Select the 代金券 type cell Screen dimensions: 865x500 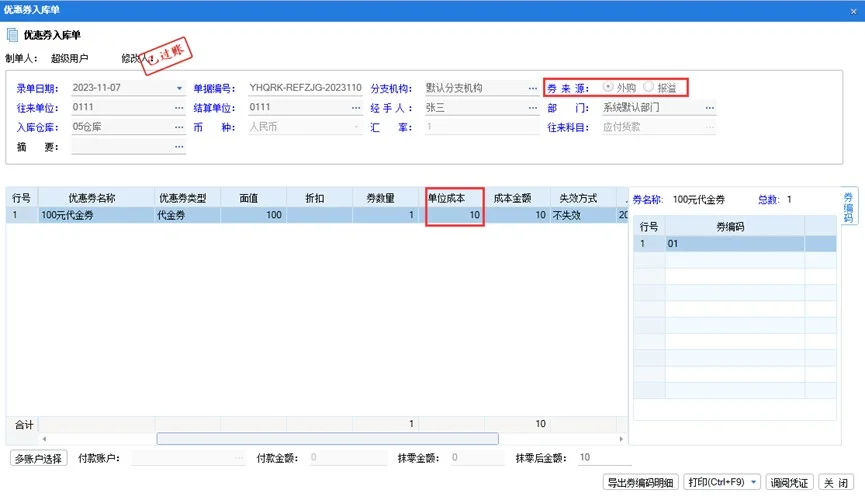188,215
